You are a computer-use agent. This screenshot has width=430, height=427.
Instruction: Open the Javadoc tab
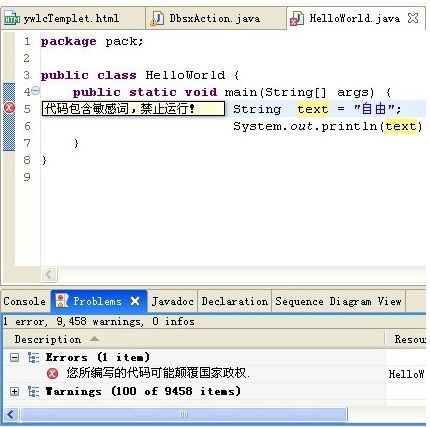(x=173, y=301)
